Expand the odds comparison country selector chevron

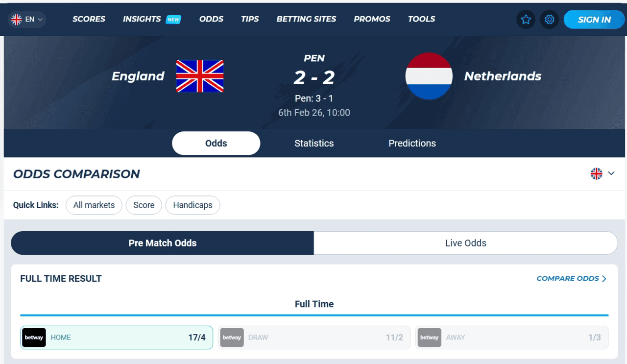click(x=611, y=173)
